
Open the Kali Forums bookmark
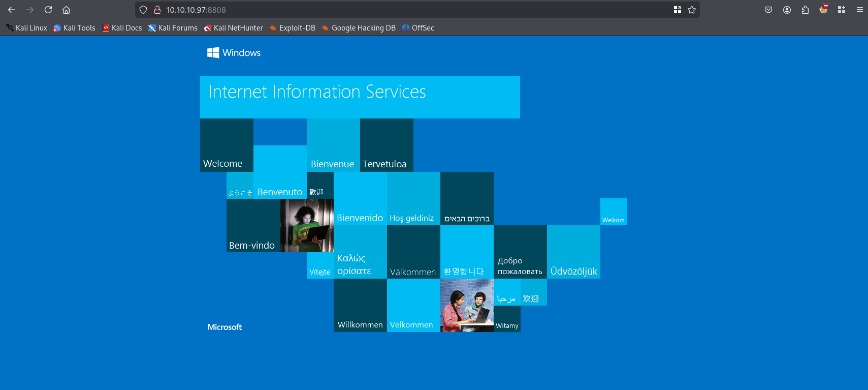[173, 28]
